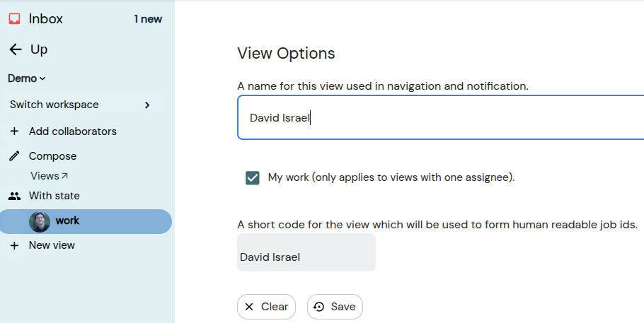
Task: Open the With state view
Action: point(54,196)
